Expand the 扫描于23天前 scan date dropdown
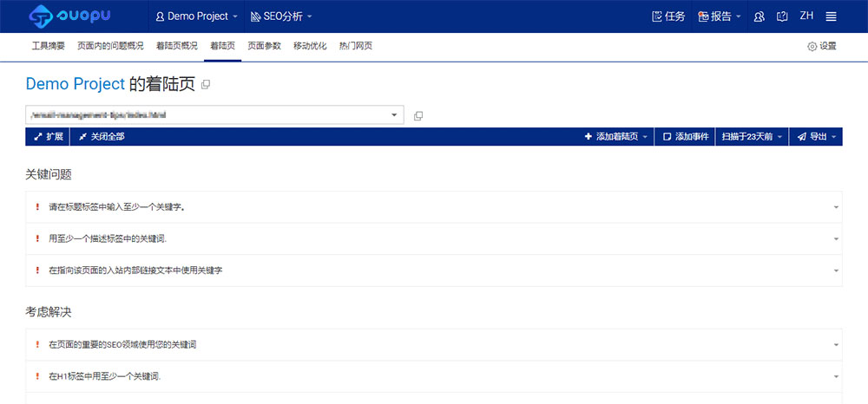 pyautogui.click(x=752, y=137)
